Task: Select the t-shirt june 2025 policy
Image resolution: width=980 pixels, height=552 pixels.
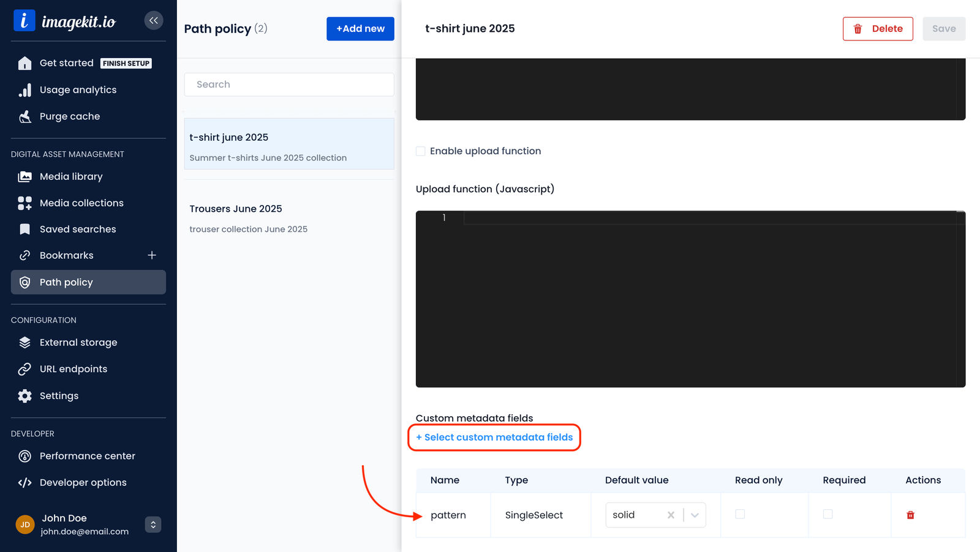Action: pos(289,144)
